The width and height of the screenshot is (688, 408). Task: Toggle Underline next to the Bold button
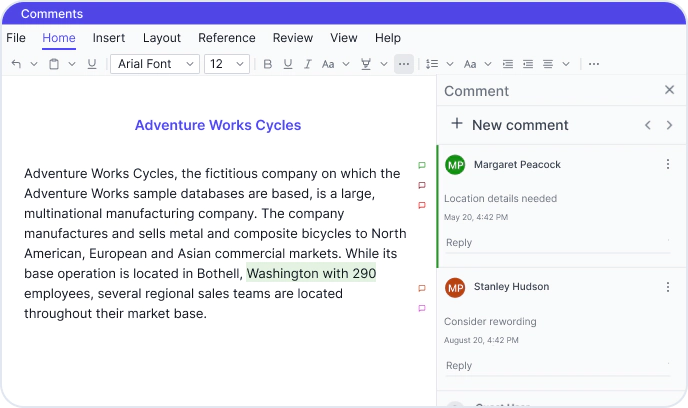pyautogui.click(x=288, y=64)
